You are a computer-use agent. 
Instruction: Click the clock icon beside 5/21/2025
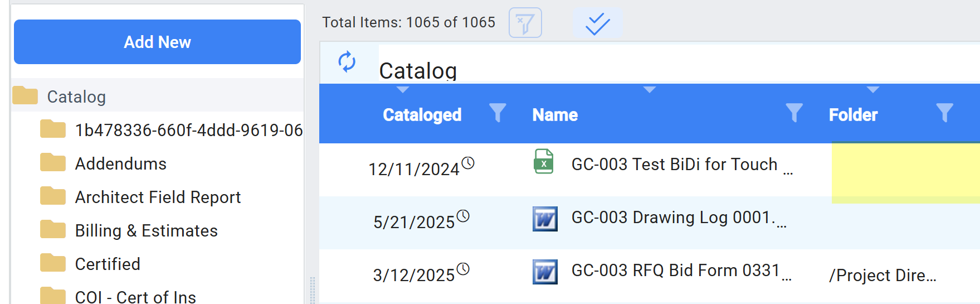(x=463, y=216)
